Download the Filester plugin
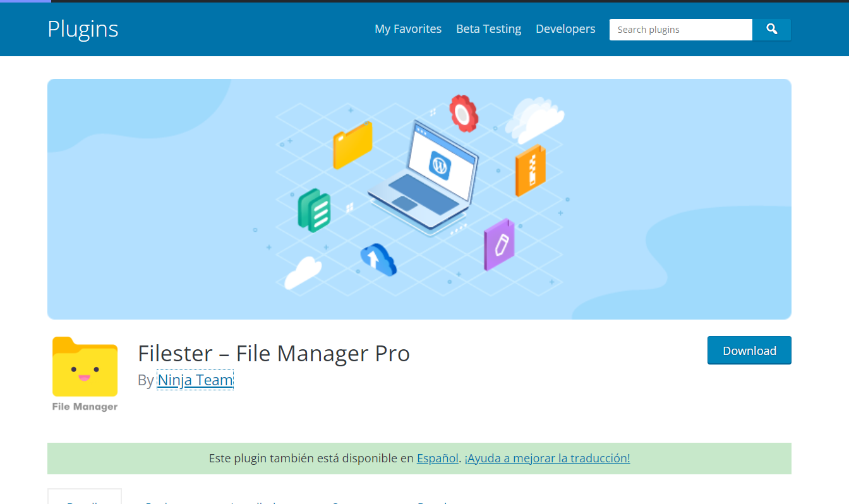 pos(749,351)
